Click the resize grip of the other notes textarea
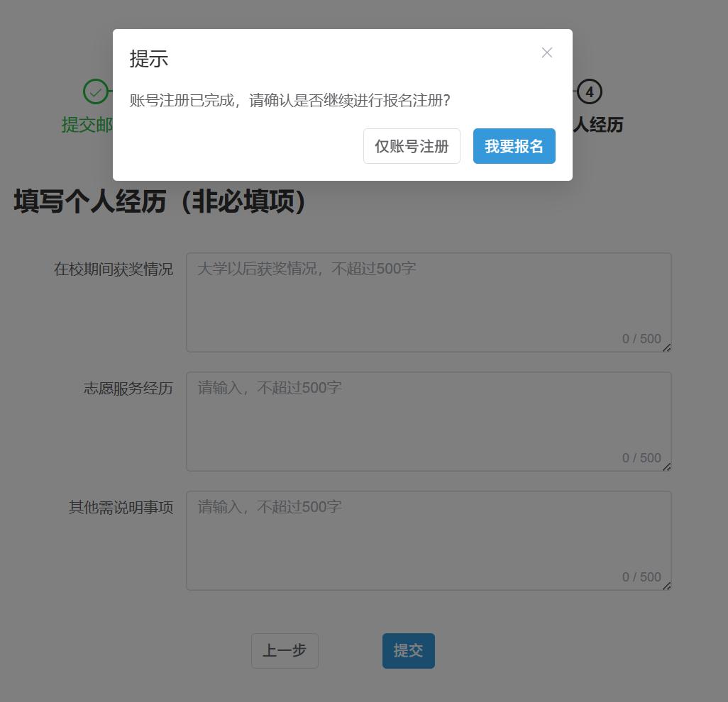 667,586
